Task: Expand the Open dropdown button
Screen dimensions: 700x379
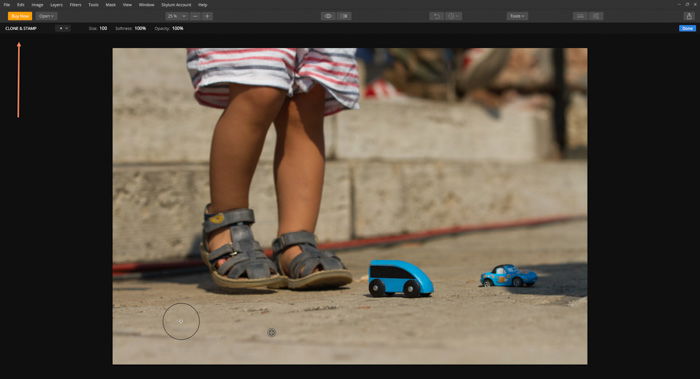Action: [46, 16]
